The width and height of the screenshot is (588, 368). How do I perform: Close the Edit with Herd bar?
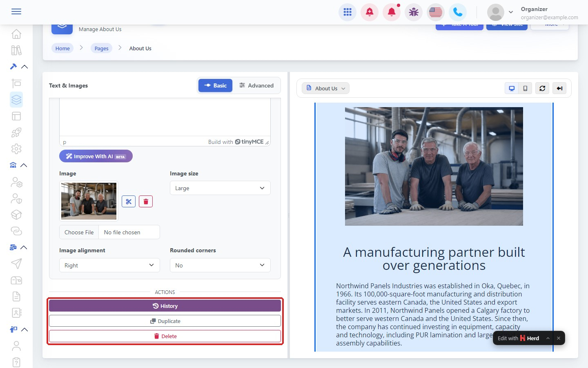pos(559,338)
